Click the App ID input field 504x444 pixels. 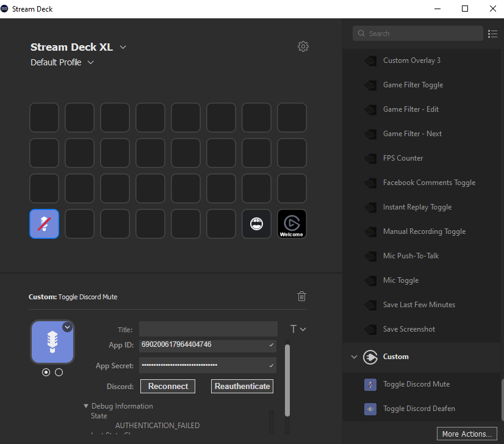207,346
